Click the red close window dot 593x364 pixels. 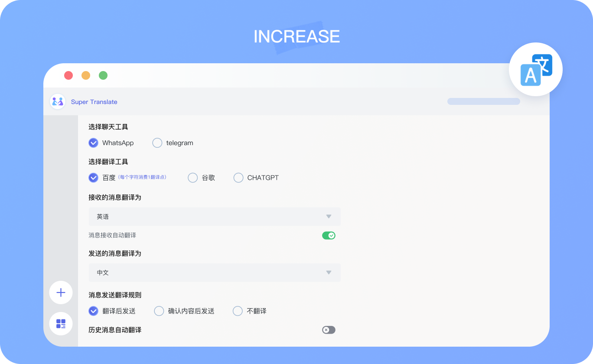(x=68, y=75)
